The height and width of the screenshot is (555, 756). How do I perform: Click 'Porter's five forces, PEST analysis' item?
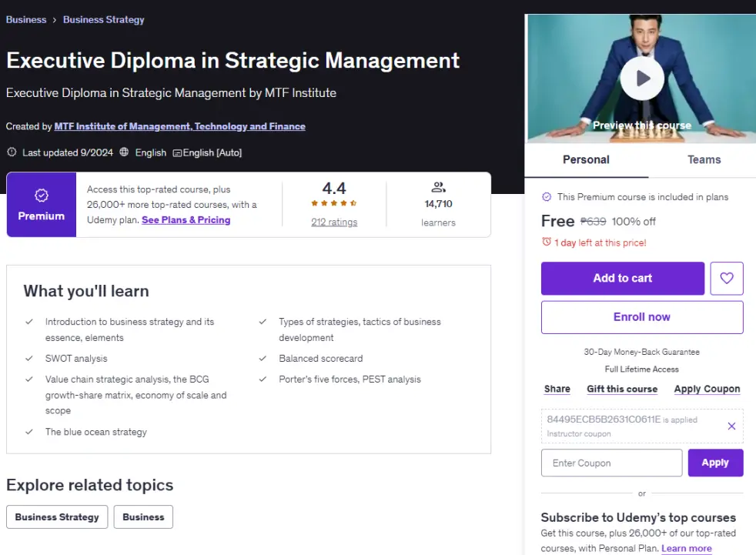350,379
